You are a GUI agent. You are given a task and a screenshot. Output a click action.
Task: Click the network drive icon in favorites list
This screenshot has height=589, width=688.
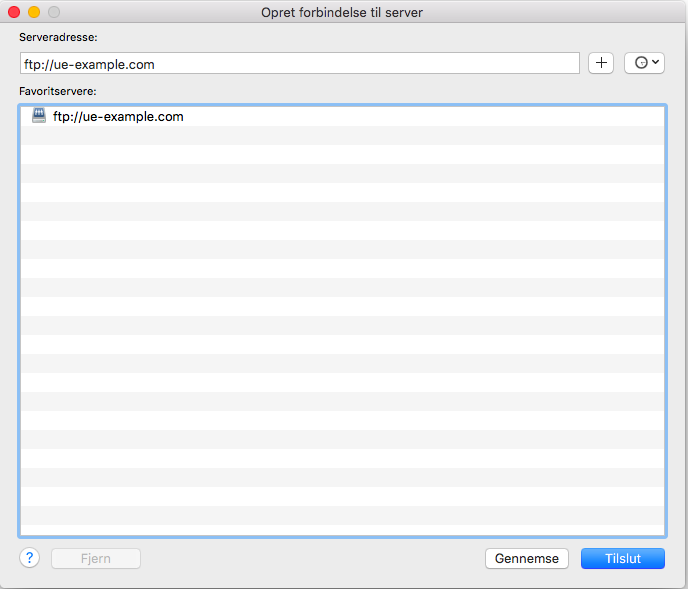(x=39, y=116)
